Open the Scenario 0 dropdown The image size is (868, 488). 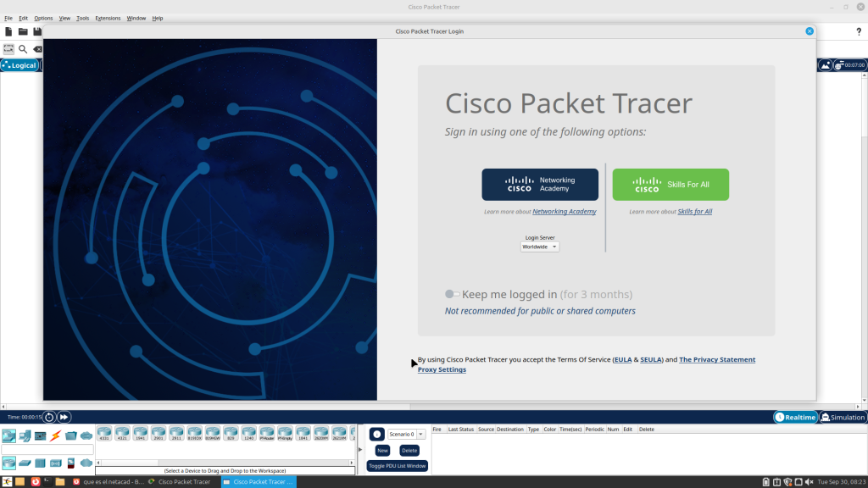pos(406,434)
